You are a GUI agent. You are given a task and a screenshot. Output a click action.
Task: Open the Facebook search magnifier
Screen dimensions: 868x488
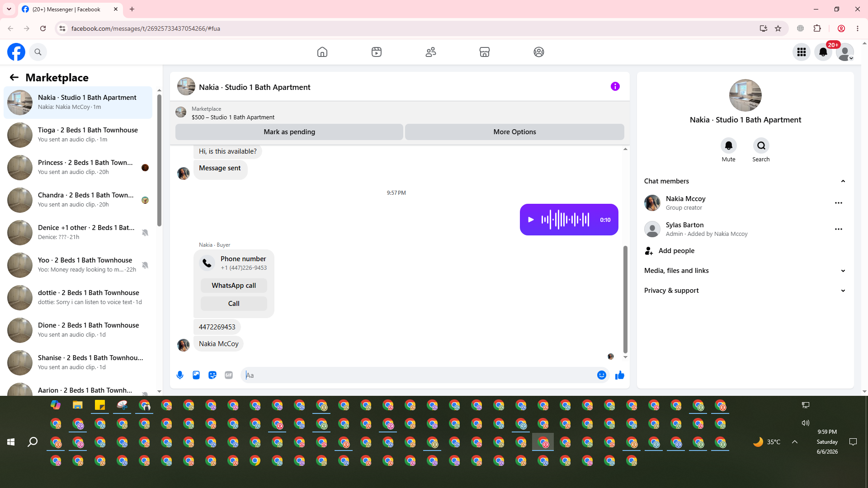(x=38, y=52)
